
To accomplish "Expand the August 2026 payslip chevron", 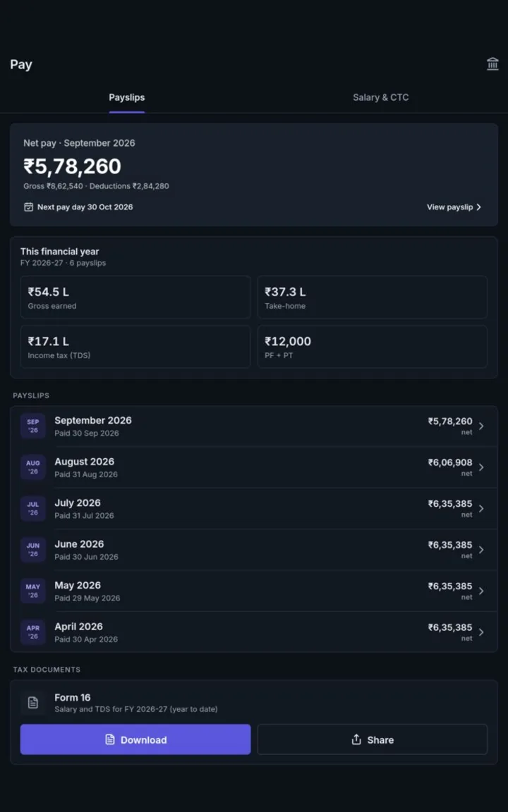I will 481,467.
